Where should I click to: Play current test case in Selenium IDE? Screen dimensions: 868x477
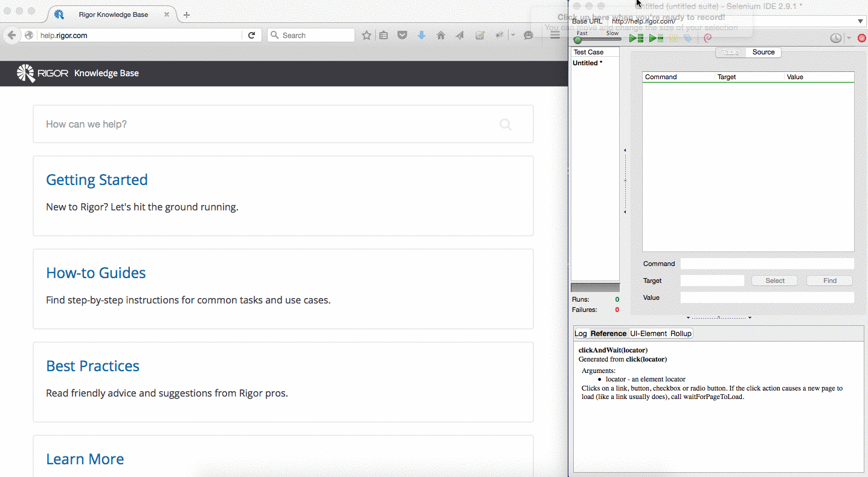click(x=656, y=38)
